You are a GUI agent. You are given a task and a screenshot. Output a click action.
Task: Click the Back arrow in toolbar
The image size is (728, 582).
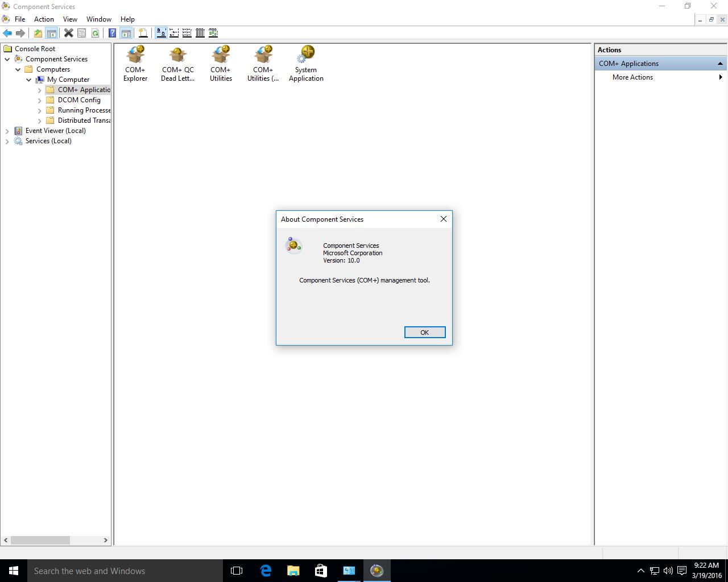coord(7,33)
